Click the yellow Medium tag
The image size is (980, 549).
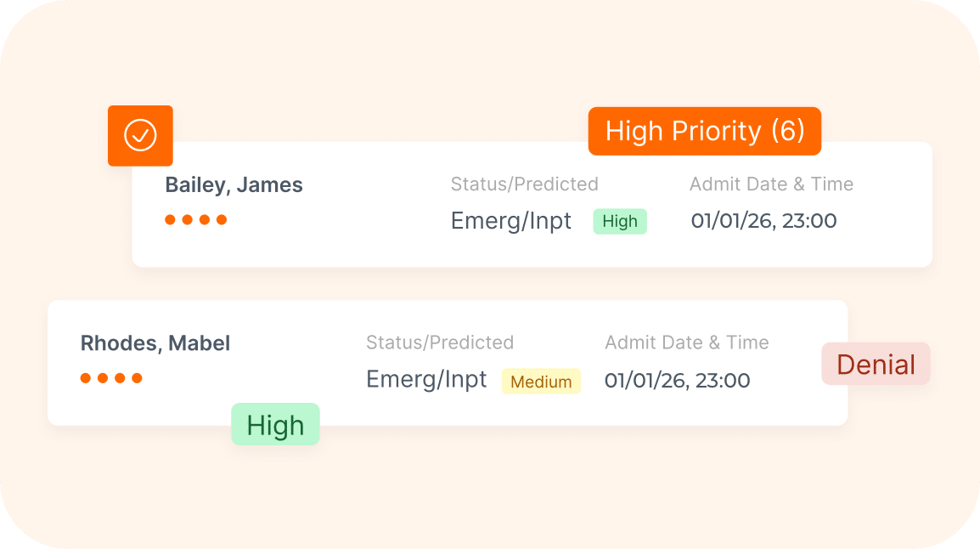pyautogui.click(x=541, y=382)
